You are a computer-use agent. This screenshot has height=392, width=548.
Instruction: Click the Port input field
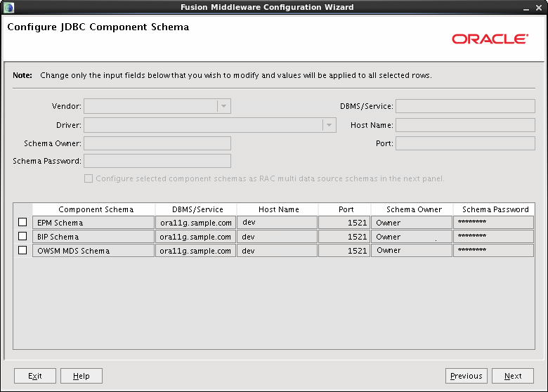coord(465,143)
